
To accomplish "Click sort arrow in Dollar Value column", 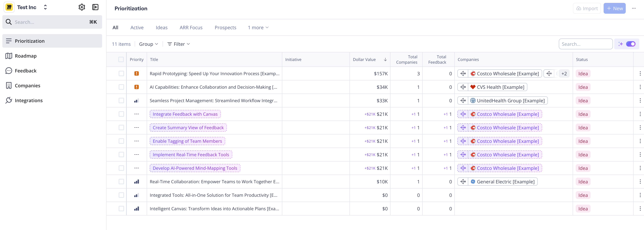I will coord(385,59).
